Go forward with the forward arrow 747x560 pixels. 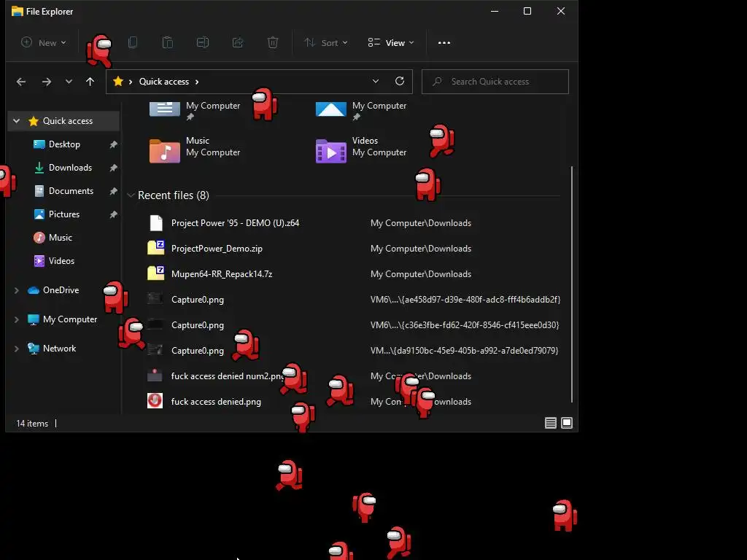[x=46, y=82]
